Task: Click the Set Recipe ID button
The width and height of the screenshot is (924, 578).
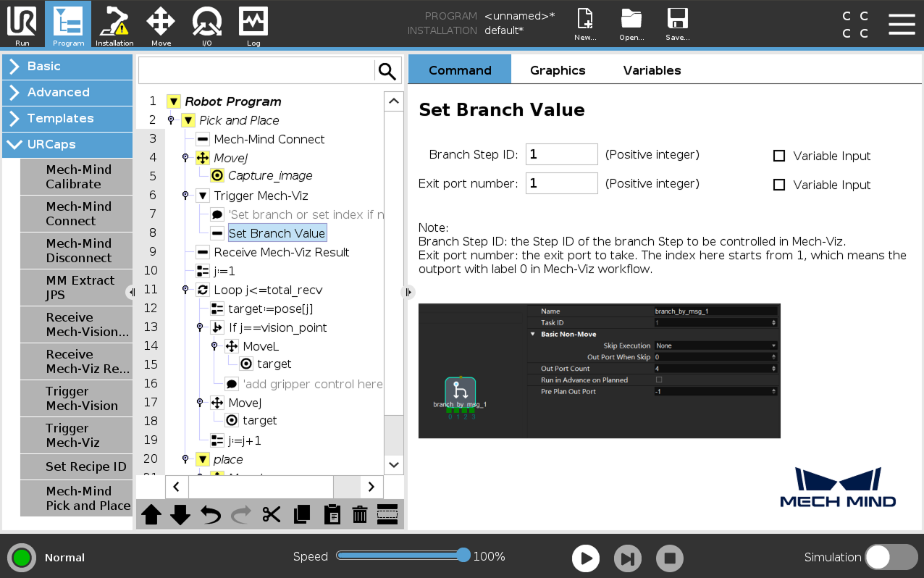Action: pos(77,466)
